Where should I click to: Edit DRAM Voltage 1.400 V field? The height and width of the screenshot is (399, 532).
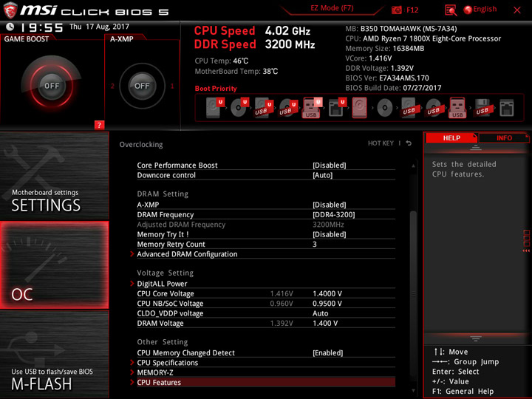(325, 324)
